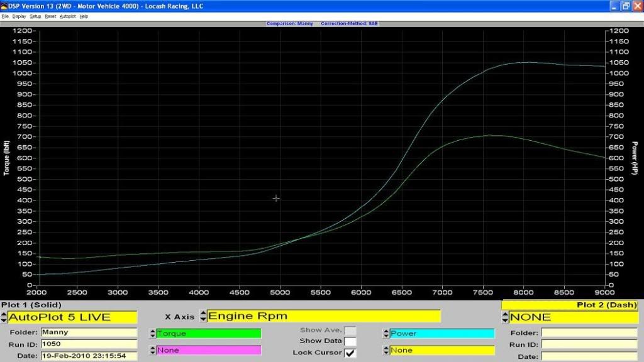Image resolution: width=644 pixels, height=362 pixels.
Task: Click the Plot 2 Date field
Action: (x=589, y=356)
